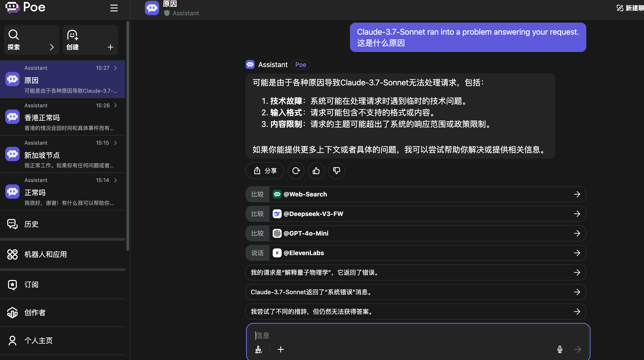This screenshot has width=644, height=360.
Task: Open 历史 in the sidebar
Action: 31,224
